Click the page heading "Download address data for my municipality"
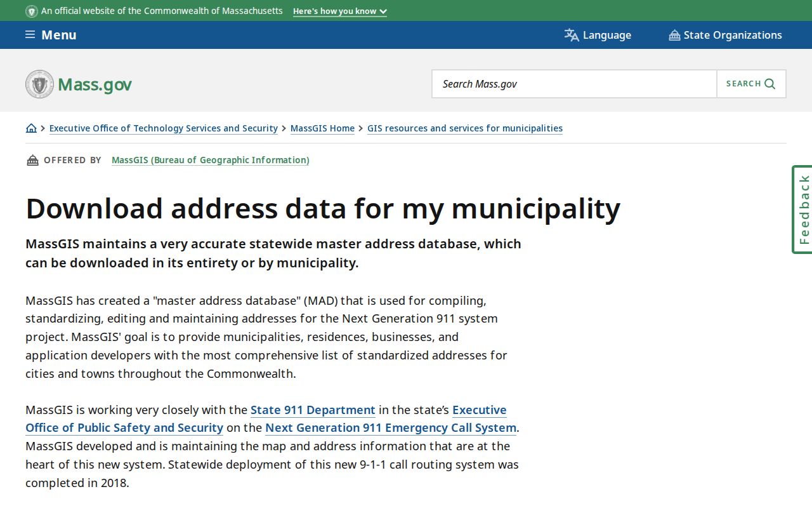This screenshot has height=508, width=812. click(x=323, y=208)
